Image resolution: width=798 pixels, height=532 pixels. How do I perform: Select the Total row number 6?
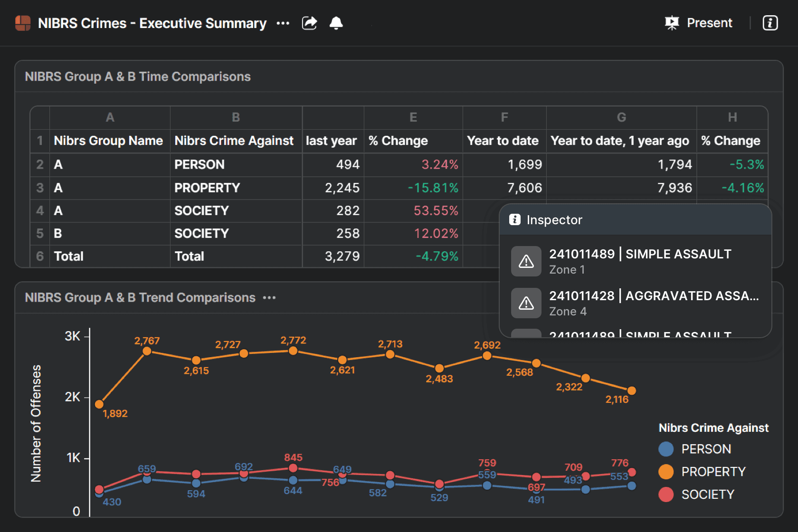pos(40,256)
